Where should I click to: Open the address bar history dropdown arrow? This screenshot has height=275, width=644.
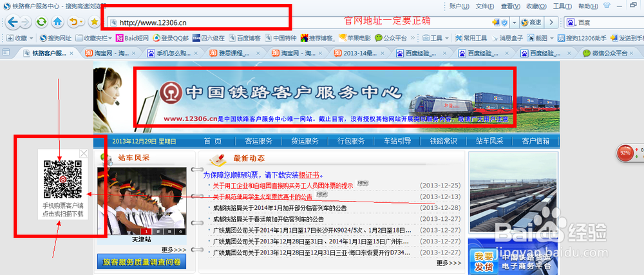pyautogui.click(x=514, y=22)
